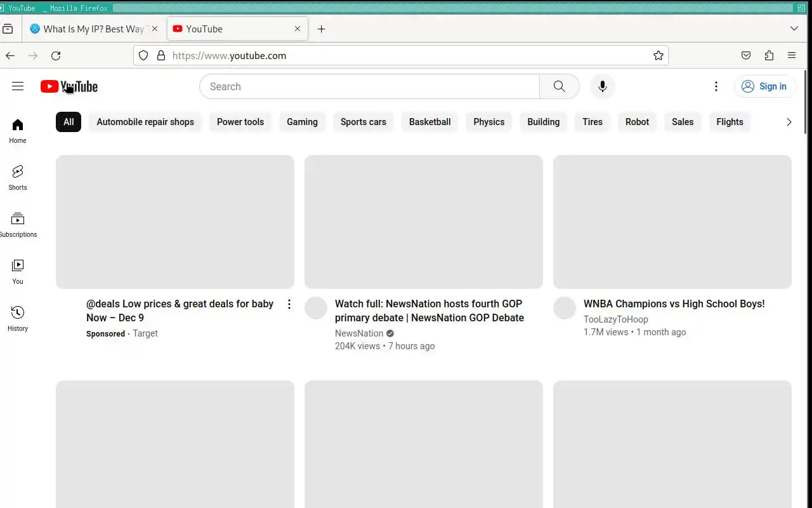Open the TooLazyToHoop channel name link
Viewport: 812px width, 508px height.
[616, 319]
